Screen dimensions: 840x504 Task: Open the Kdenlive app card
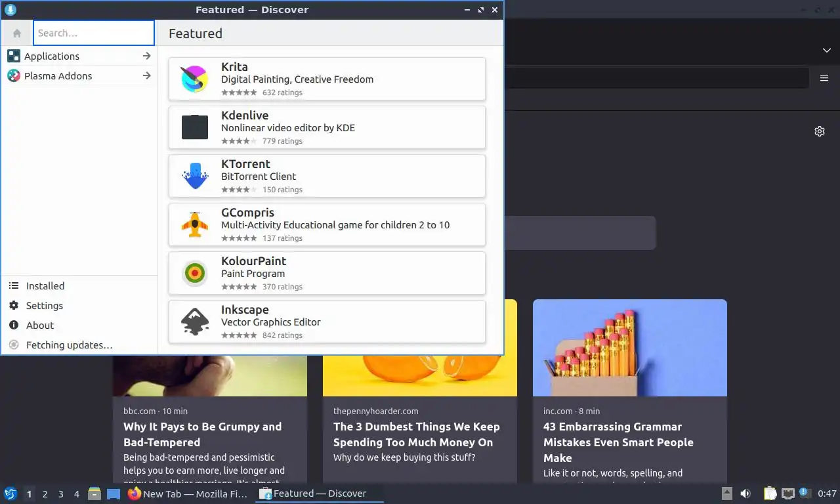(x=327, y=127)
